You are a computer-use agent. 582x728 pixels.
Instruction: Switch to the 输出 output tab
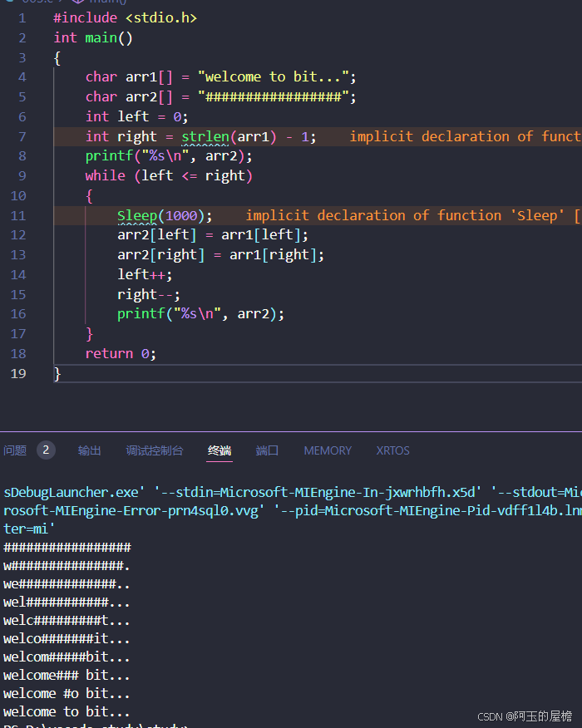pyautogui.click(x=89, y=450)
